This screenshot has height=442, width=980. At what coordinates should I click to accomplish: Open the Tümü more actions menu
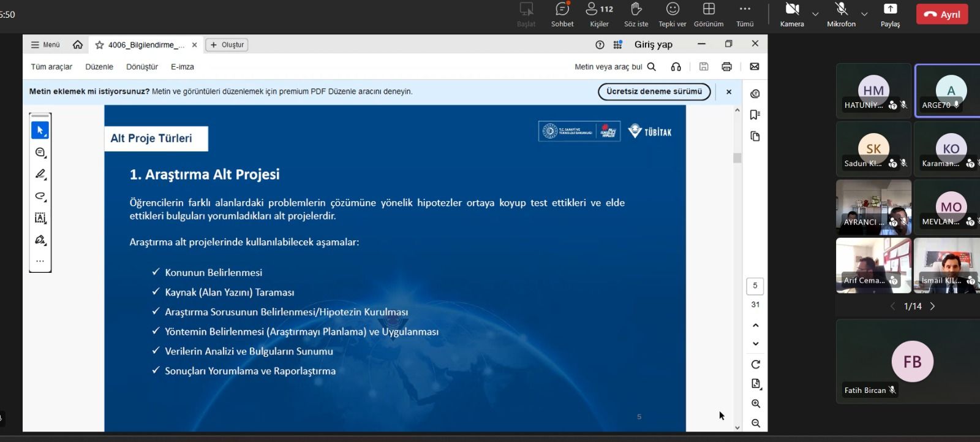[x=745, y=15]
